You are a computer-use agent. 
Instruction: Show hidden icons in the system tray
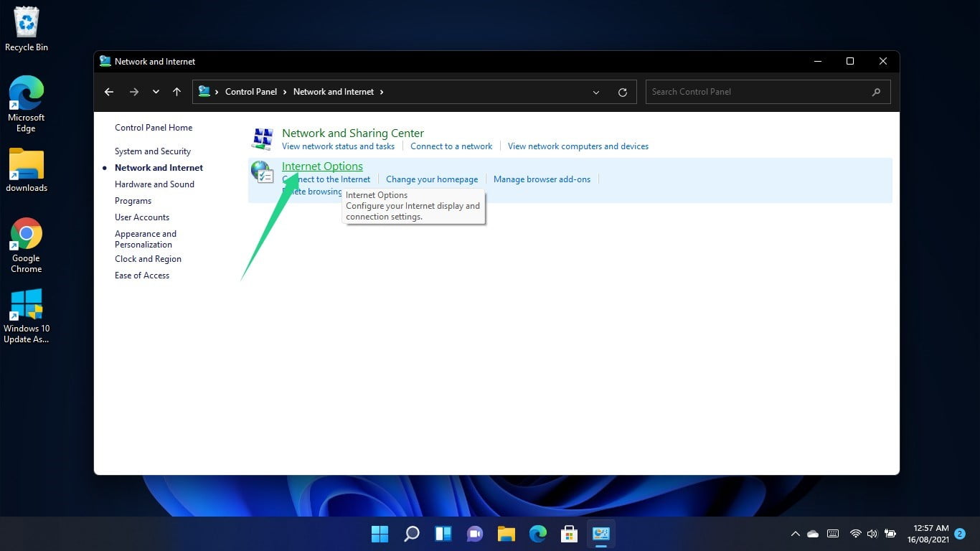(x=795, y=534)
